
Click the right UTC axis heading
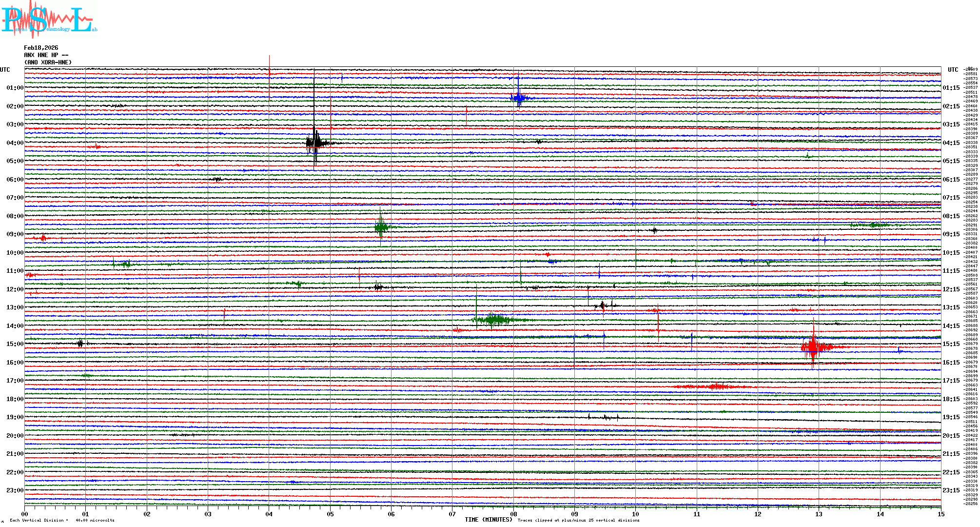click(953, 70)
